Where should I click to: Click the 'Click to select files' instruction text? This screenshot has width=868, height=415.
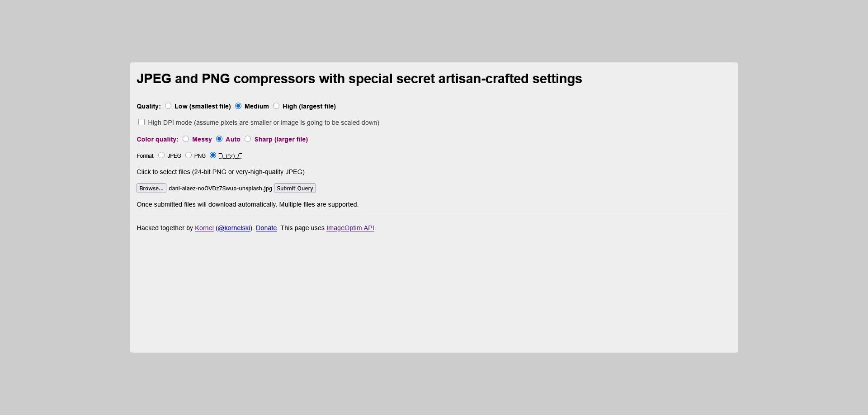(221, 172)
